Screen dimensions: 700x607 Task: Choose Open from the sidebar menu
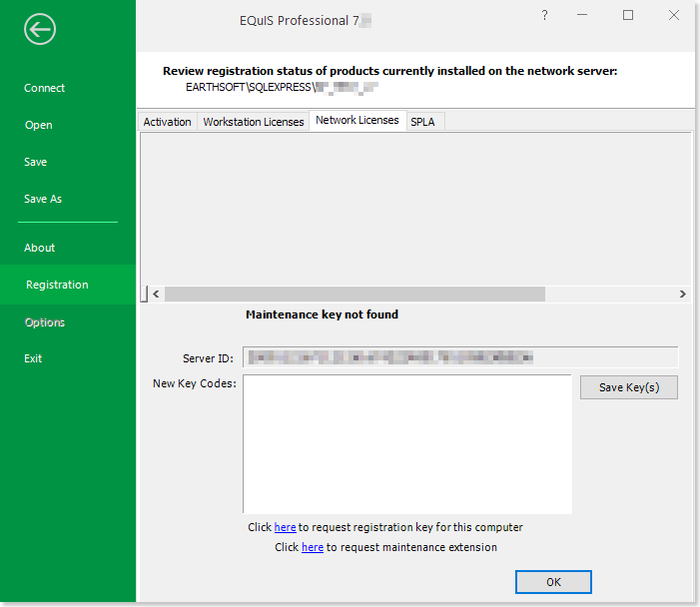pos(39,125)
